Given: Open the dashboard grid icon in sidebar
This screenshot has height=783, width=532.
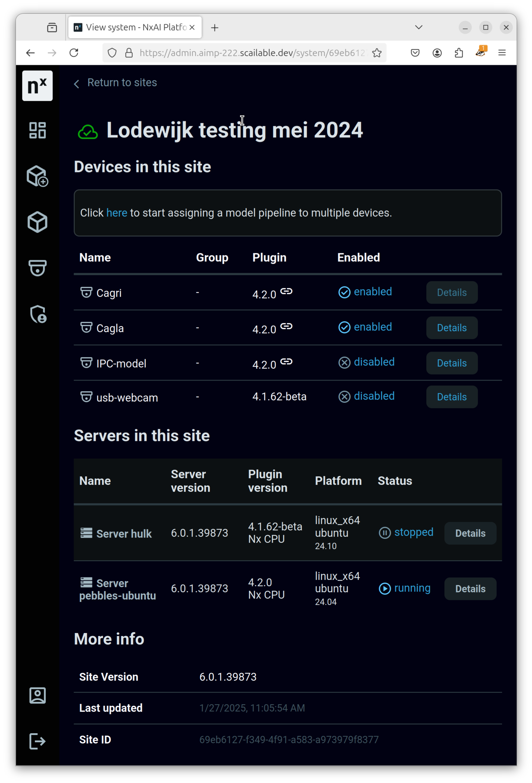Looking at the screenshot, I should point(37,130).
